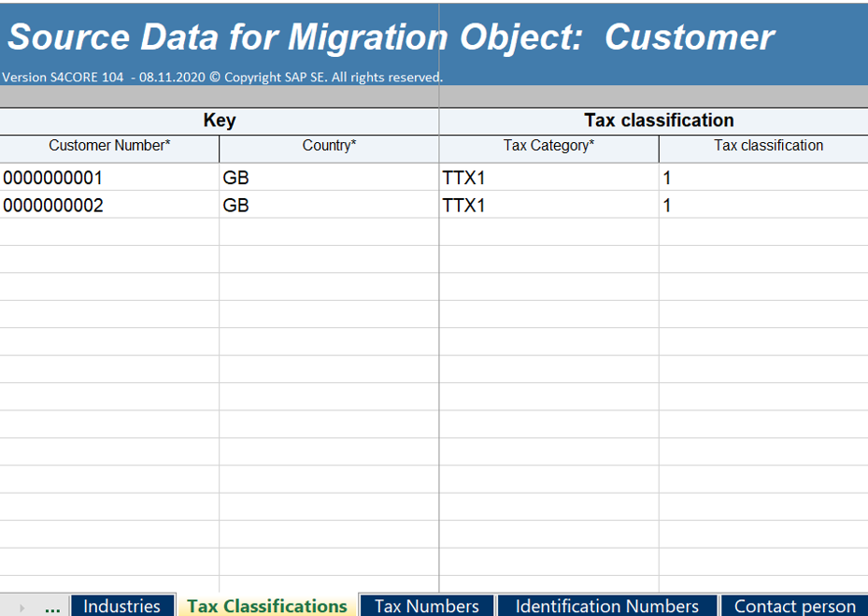
Task: Click the Version S4CORE 104 copyright line
Action: point(222,77)
